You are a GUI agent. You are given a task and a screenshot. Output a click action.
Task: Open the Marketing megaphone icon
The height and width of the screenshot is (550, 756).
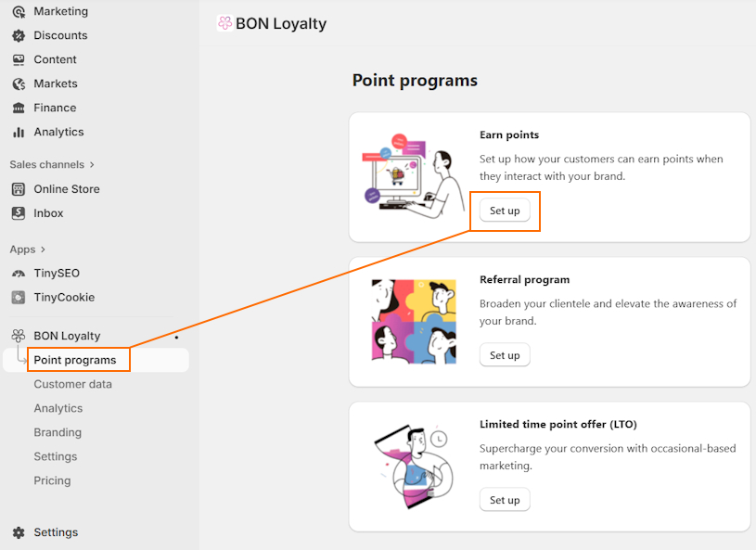19,11
